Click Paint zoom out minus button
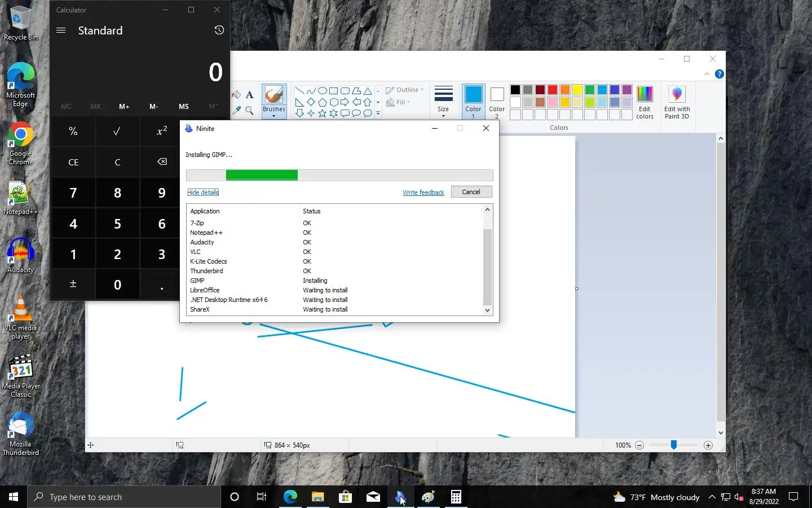812x508 pixels. click(x=639, y=445)
